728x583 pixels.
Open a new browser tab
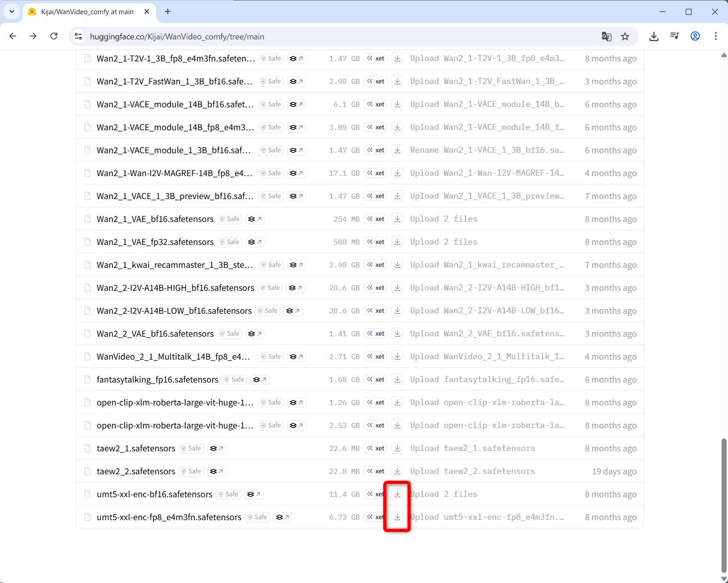pyautogui.click(x=168, y=12)
